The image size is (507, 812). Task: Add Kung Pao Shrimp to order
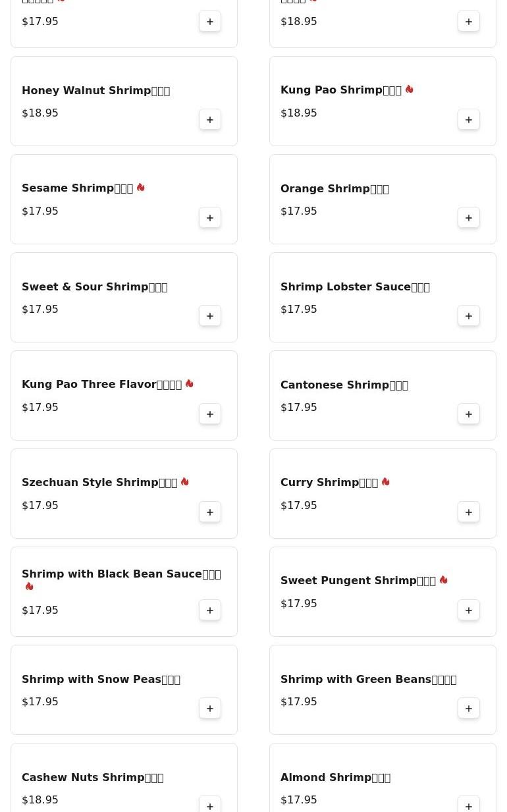coord(469,120)
